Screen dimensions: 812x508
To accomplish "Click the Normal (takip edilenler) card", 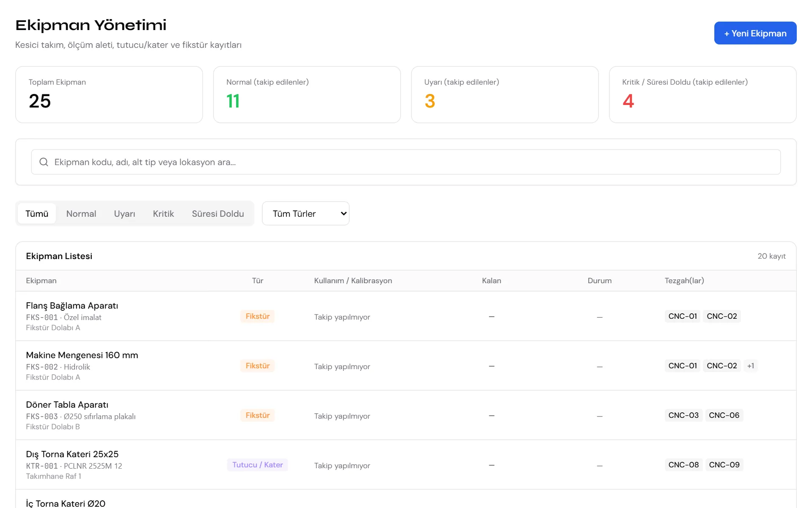I will click(307, 94).
